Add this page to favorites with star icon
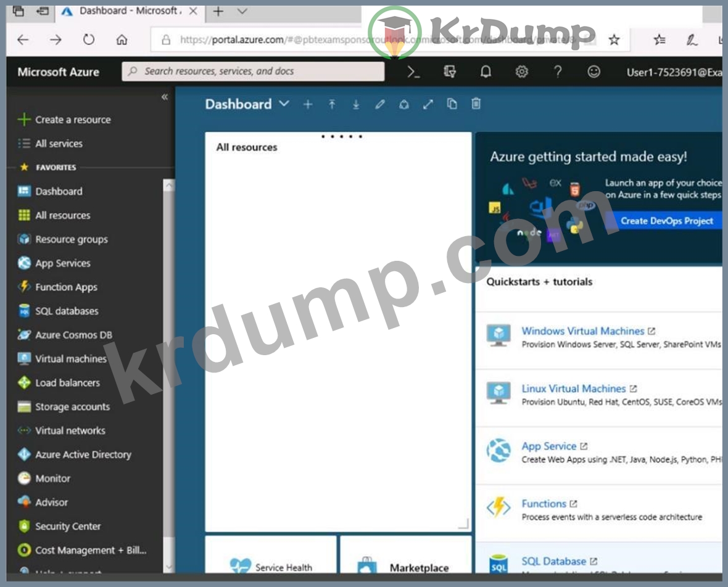728x587 pixels. pos(614,40)
